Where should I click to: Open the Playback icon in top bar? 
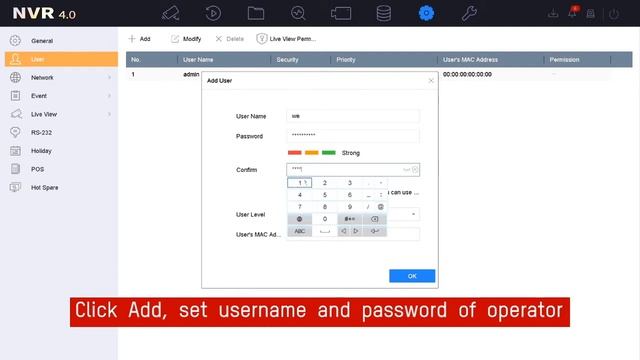213,13
